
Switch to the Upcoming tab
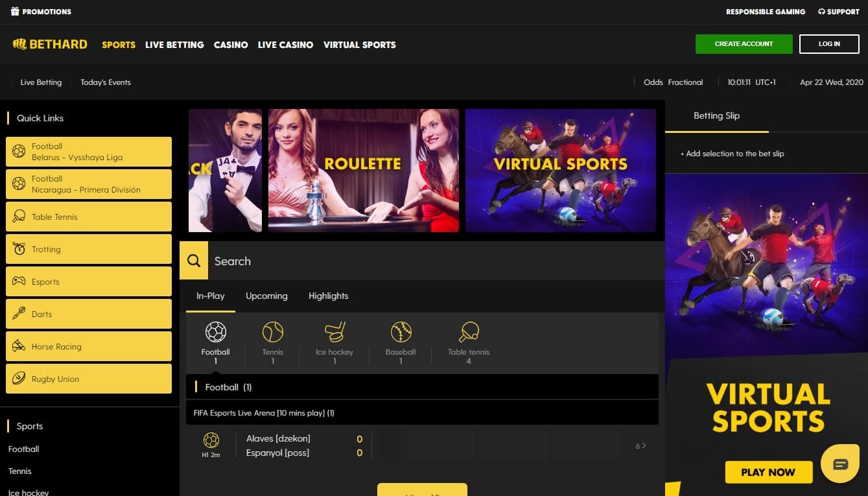pyautogui.click(x=266, y=296)
